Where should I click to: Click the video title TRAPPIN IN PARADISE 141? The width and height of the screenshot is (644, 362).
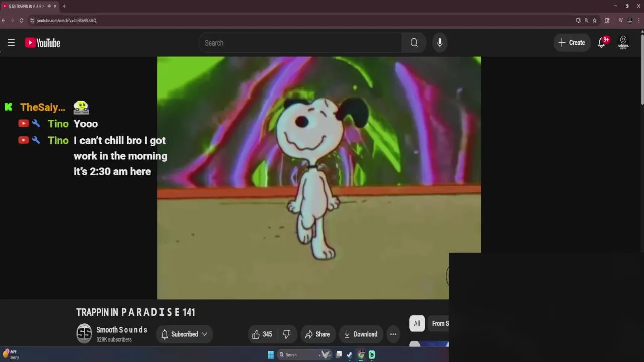[x=136, y=312]
